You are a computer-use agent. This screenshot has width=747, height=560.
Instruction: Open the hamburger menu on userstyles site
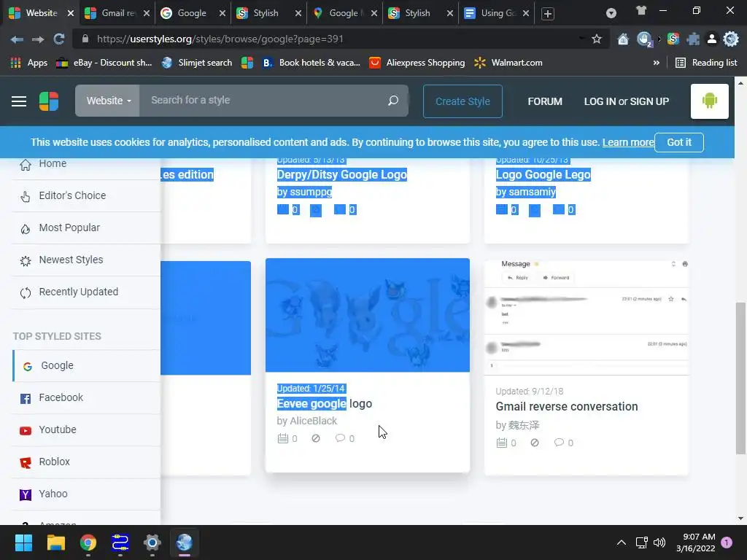[x=19, y=101]
